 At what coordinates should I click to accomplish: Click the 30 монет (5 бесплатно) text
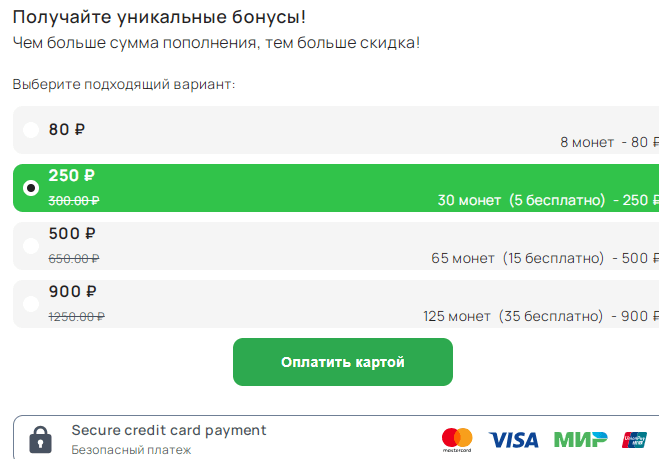pos(521,200)
